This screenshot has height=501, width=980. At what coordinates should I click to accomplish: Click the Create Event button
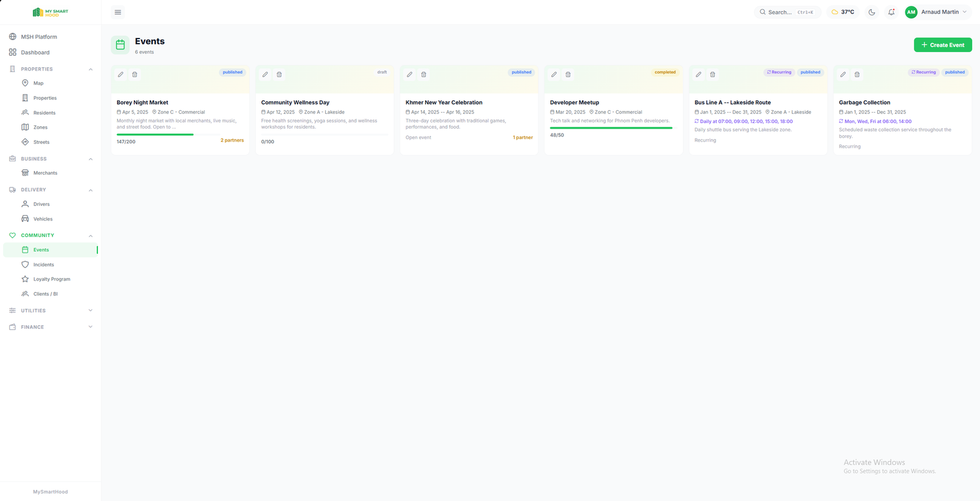[x=943, y=45]
